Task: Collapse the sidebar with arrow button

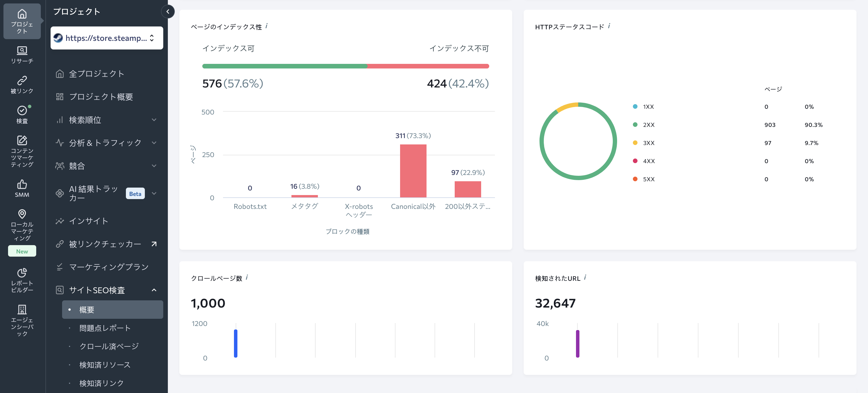Action: click(168, 12)
